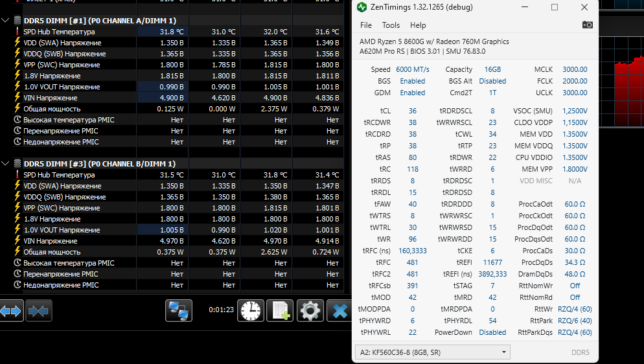
Task: Click thermometer icon of DIMM #3 SPD Hub
Action: point(17,175)
